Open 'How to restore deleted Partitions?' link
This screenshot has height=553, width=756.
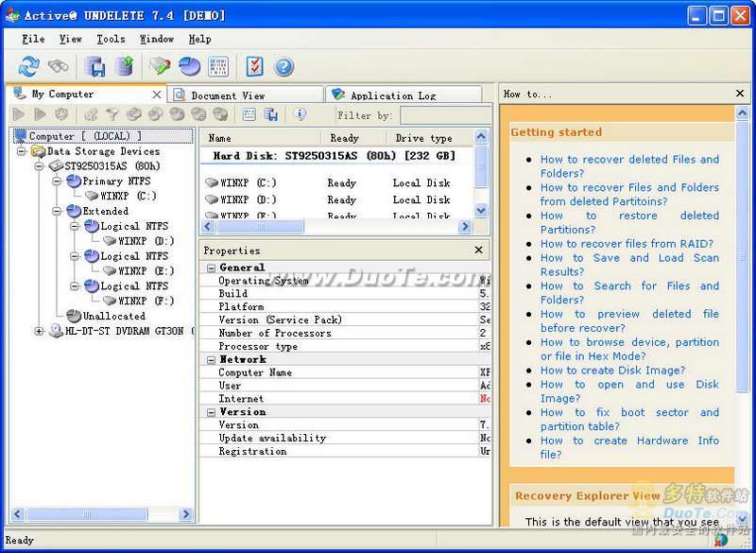click(629, 223)
